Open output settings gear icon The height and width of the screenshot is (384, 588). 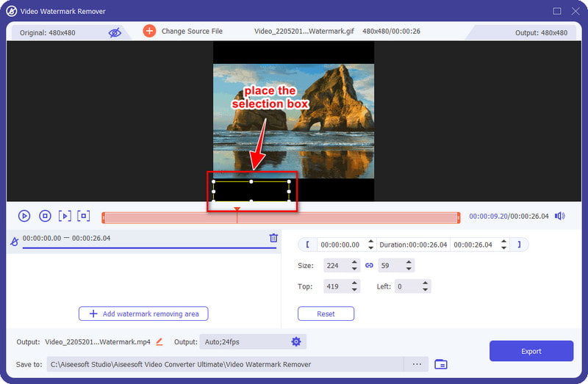point(296,341)
